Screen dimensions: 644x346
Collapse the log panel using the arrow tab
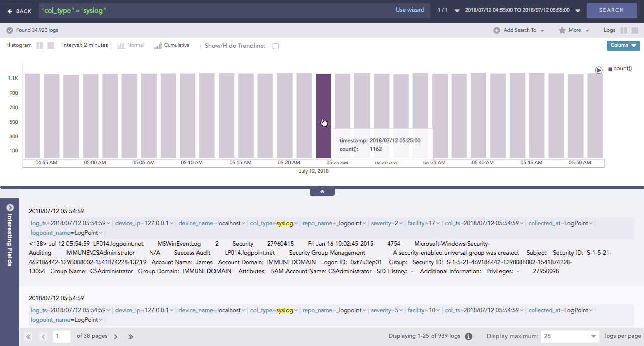point(322,191)
